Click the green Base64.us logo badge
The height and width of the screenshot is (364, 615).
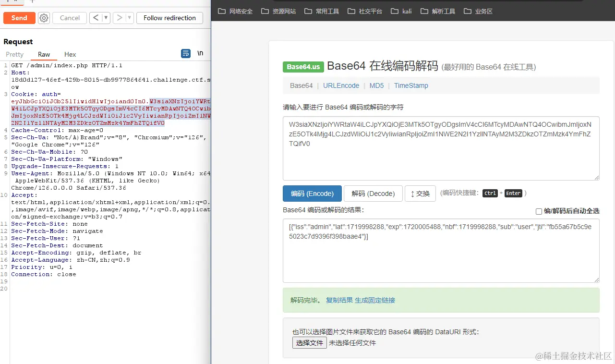303,67
